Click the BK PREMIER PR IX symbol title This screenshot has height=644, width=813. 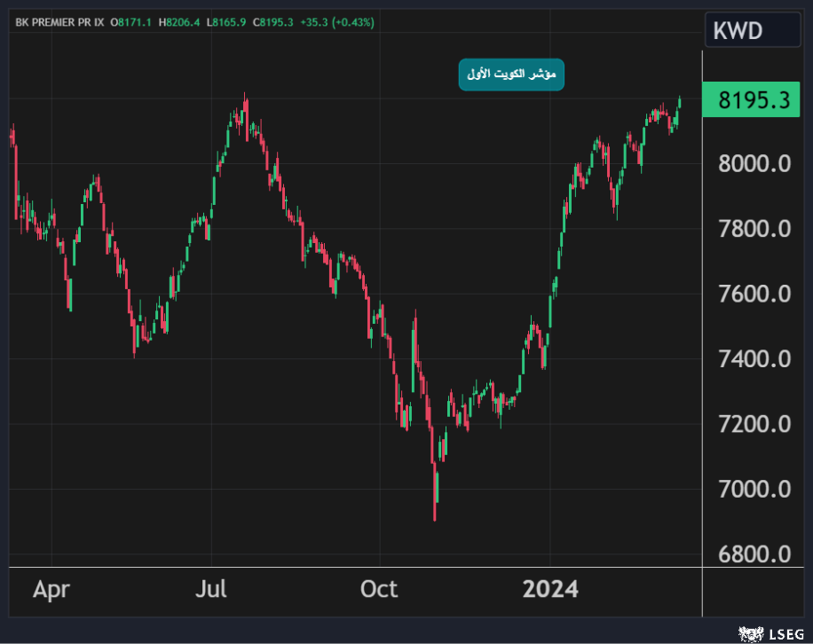[59, 22]
